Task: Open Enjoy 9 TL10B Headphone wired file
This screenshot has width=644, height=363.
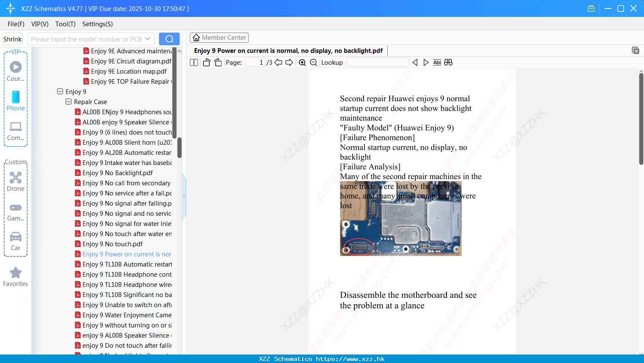Action: (x=123, y=285)
